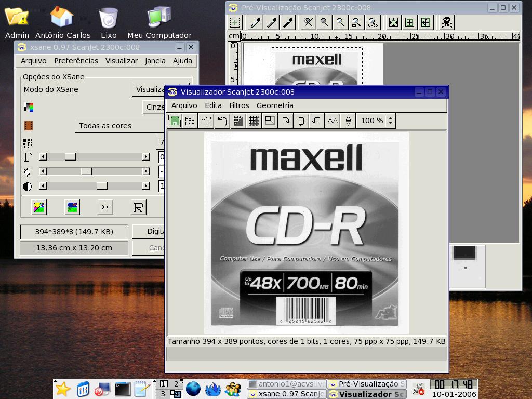This screenshot has height=399, width=532.
Task: Click the cm unit box on the preview ruler
Action: [234, 36]
